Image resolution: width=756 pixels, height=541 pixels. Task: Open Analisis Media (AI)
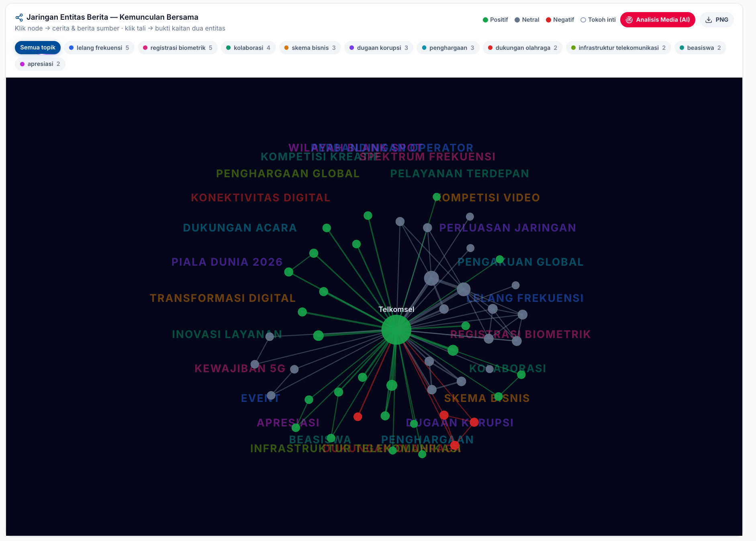tap(658, 20)
